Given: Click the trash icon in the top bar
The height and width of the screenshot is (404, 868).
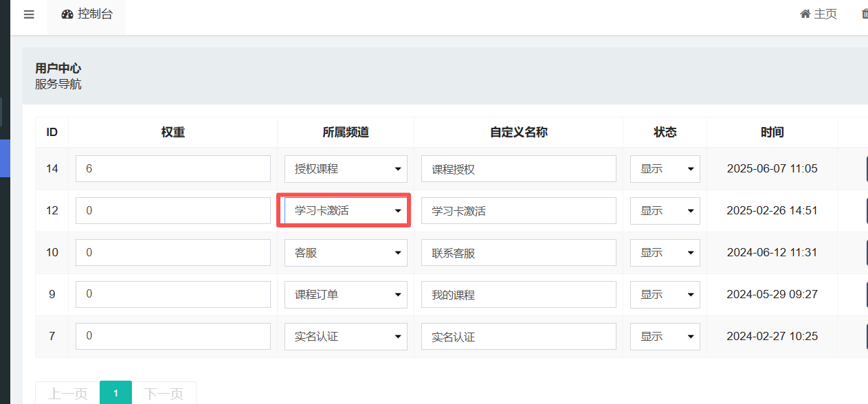Looking at the screenshot, I should [x=864, y=14].
